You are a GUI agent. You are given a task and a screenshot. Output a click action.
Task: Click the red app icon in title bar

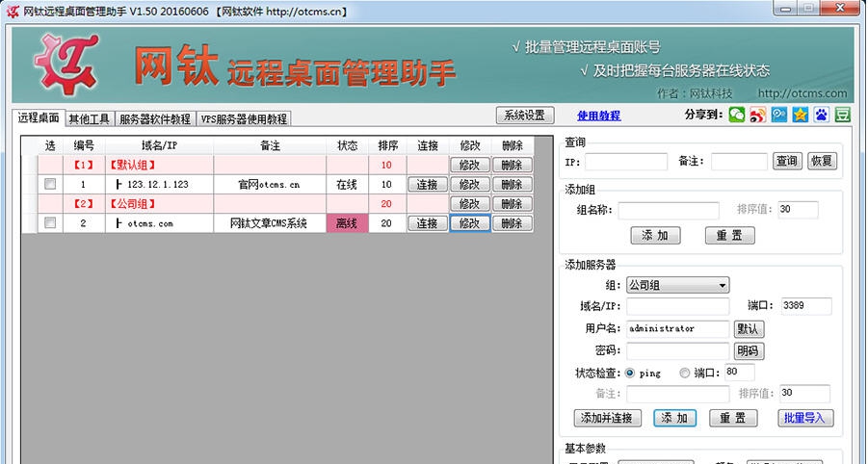coord(13,11)
